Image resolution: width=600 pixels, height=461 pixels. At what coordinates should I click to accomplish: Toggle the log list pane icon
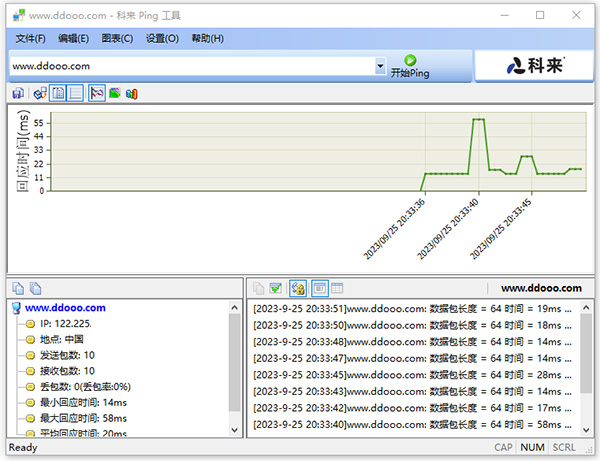point(76,93)
